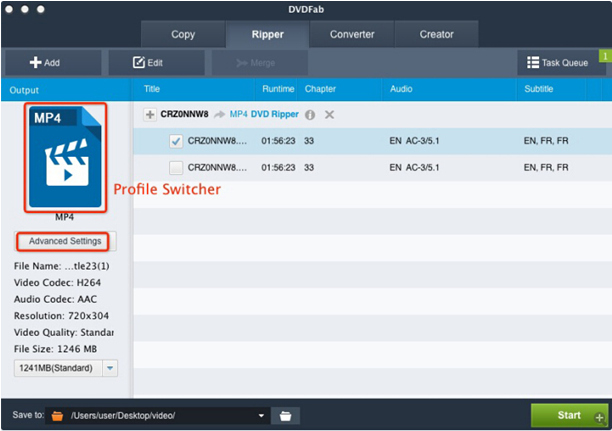The height and width of the screenshot is (431, 612).
Task: Click the Runtime column header
Action: click(x=278, y=89)
